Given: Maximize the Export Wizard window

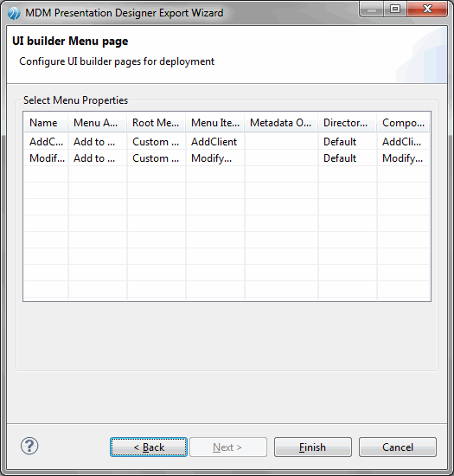Looking at the screenshot, I should pos(395,10).
